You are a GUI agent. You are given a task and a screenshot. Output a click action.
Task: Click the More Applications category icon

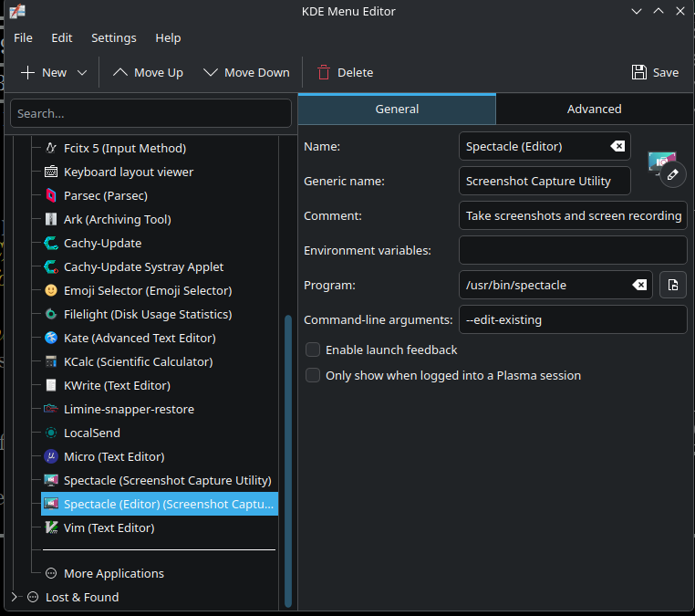point(51,573)
